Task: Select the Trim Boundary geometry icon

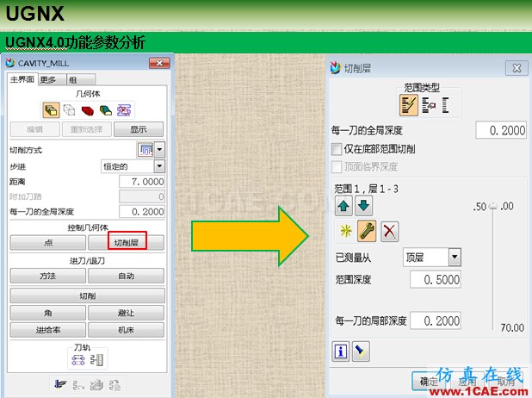Action: click(x=124, y=110)
